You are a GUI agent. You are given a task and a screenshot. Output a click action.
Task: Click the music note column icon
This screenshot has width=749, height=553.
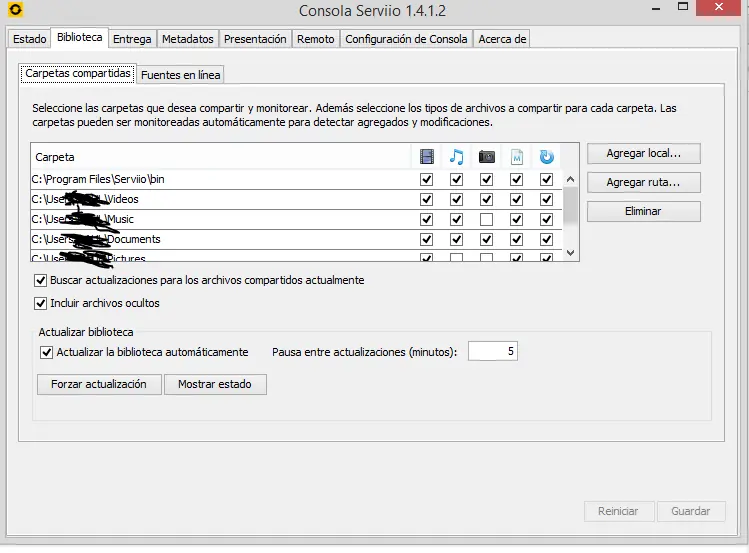[457, 157]
